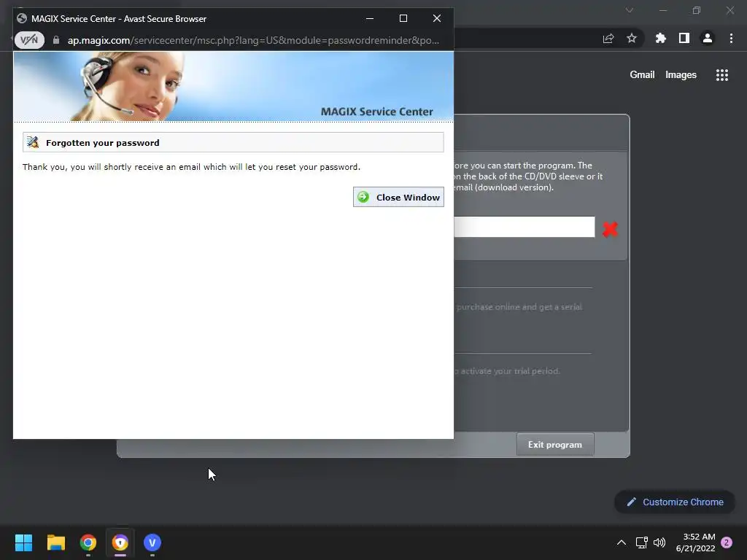
Task: Open Images link in Chrome window
Action: click(681, 75)
